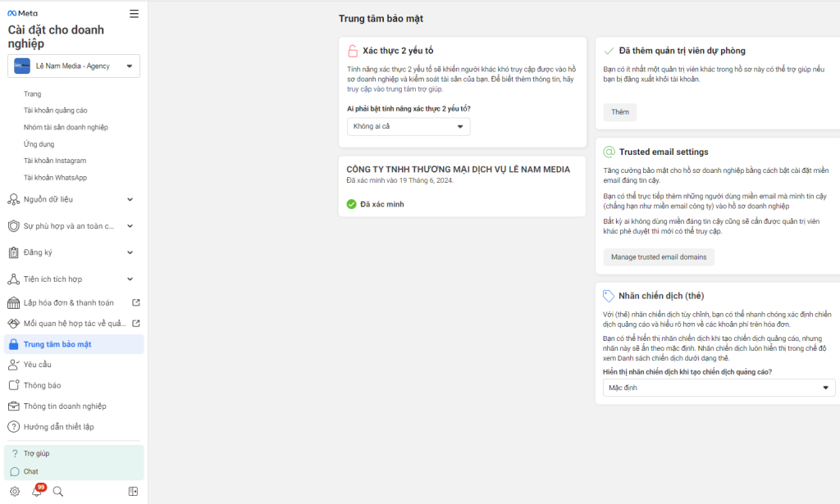Expand the Đăng ký section
The height and width of the screenshot is (504, 840).
click(x=72, y=252)
